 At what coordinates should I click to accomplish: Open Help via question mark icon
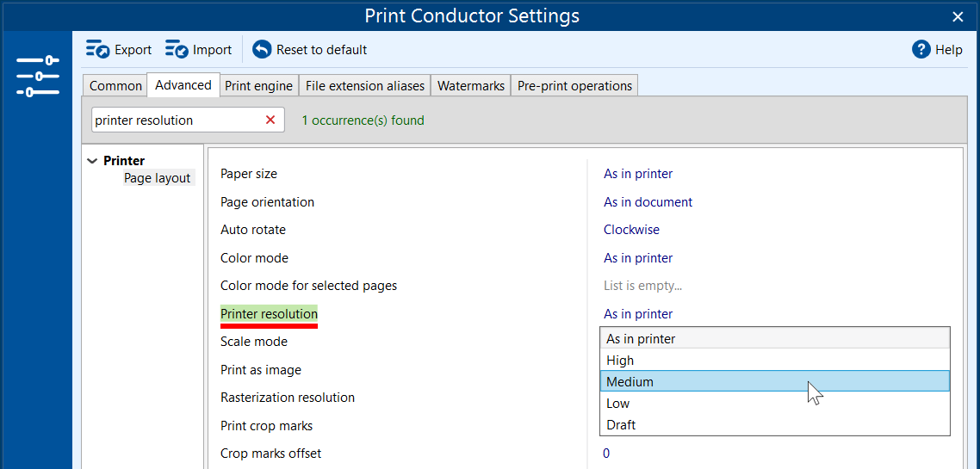tap(921, 50)
